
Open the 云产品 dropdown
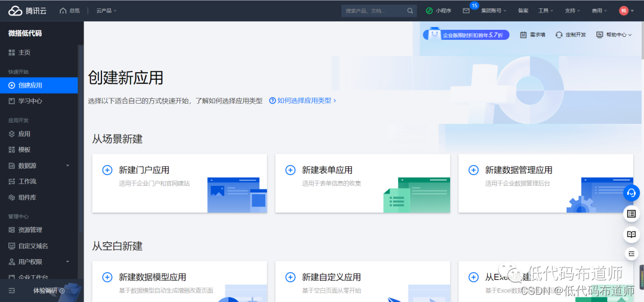106,11
